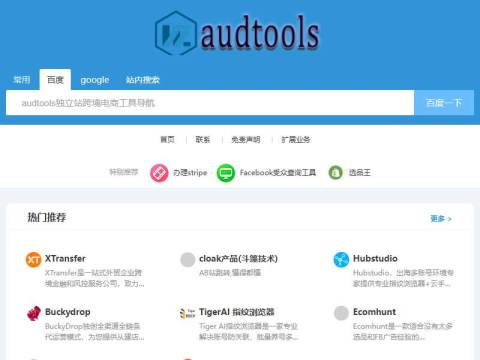Click the green 选品王 shopping bag icon
Screen dimensions: 480x360
[335, 173]
